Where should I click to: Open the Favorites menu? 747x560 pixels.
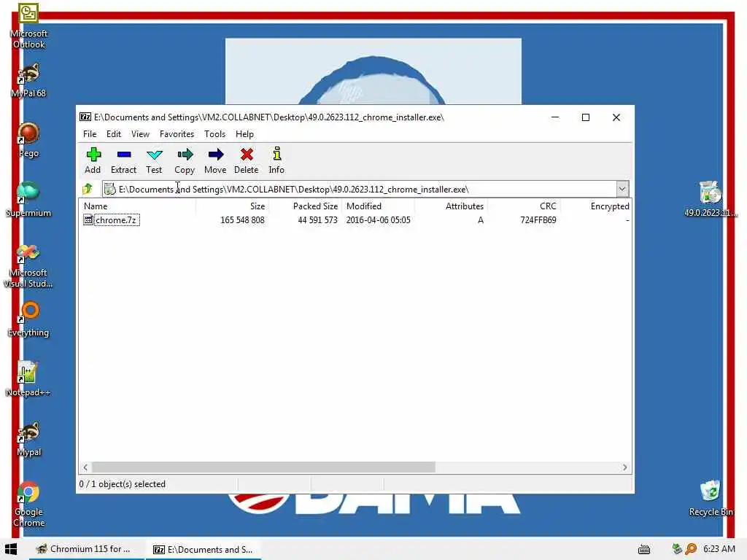177,134
